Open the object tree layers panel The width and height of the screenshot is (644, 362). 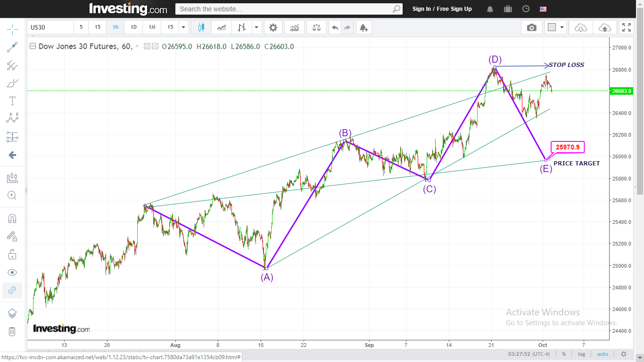point(12,313)
